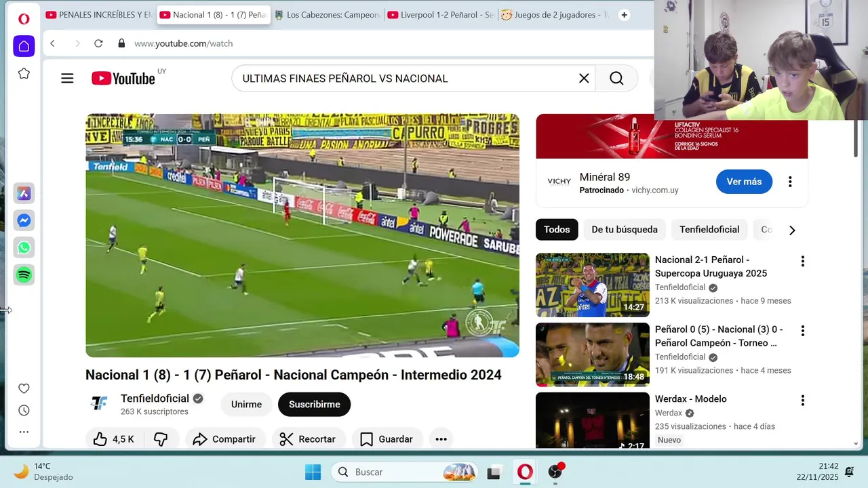Open history clock icon in sidebar
This screenshot has height=488, width=868.
[24, 410]
